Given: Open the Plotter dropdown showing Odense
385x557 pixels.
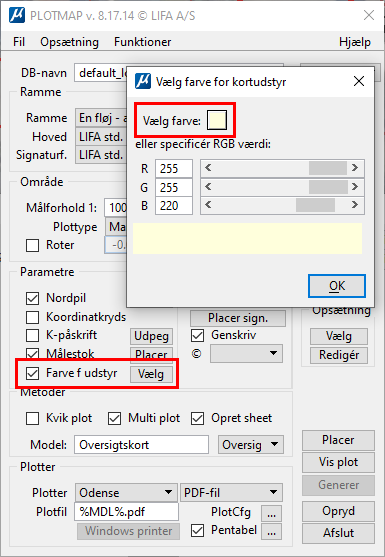Looking at the screenshot, I should (x=126, y=493).
